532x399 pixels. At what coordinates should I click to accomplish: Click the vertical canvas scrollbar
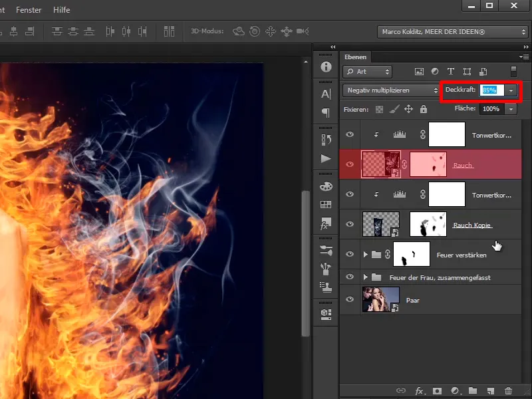click(x=306, y=263)
